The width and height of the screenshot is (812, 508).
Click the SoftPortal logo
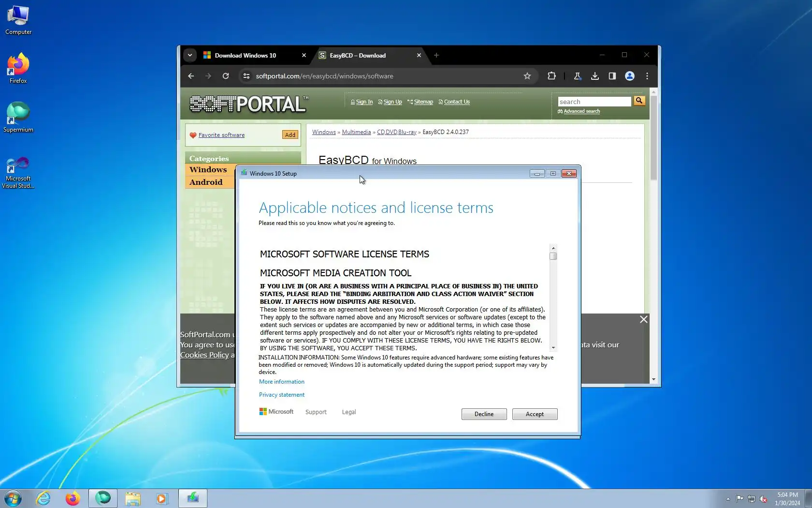(248, 104)
